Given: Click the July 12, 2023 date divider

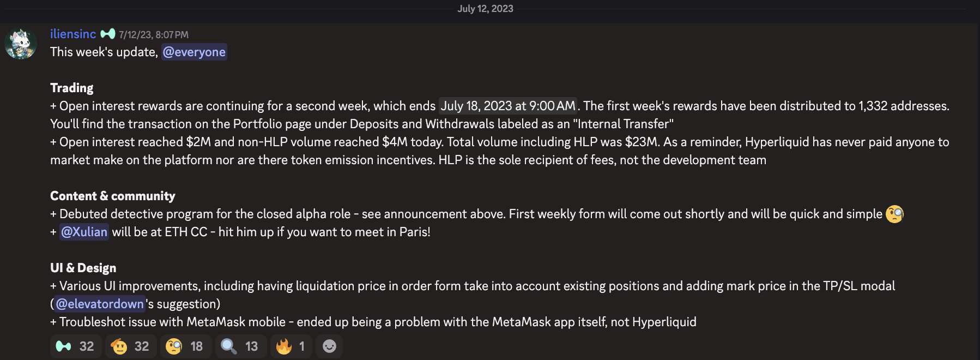Looking at the screenshot, I should (x=485, y=9).
